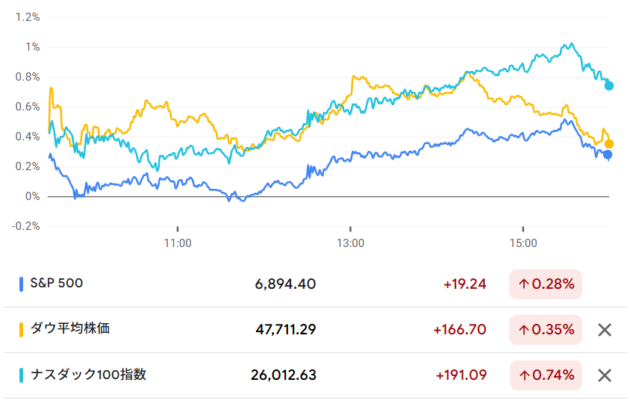This screenshot has height=400, width=630.
Task: Click the blue color marker beside S&P 500
Action: 21,284
